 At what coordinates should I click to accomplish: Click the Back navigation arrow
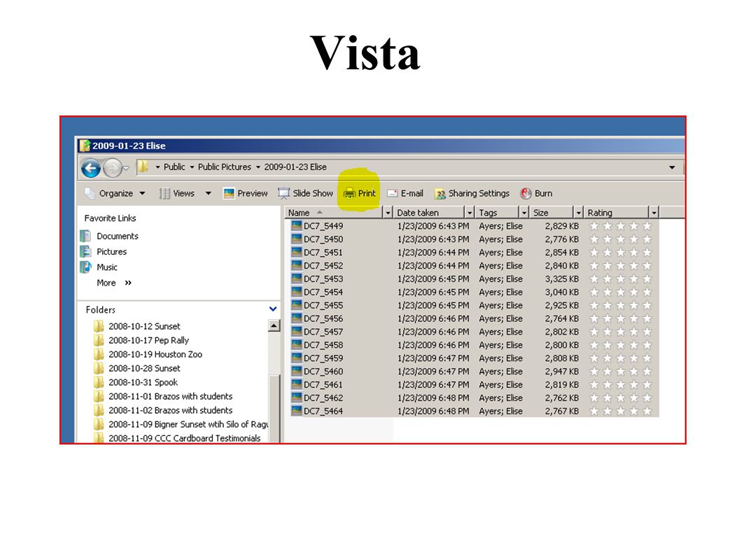[x=91, y=168]
